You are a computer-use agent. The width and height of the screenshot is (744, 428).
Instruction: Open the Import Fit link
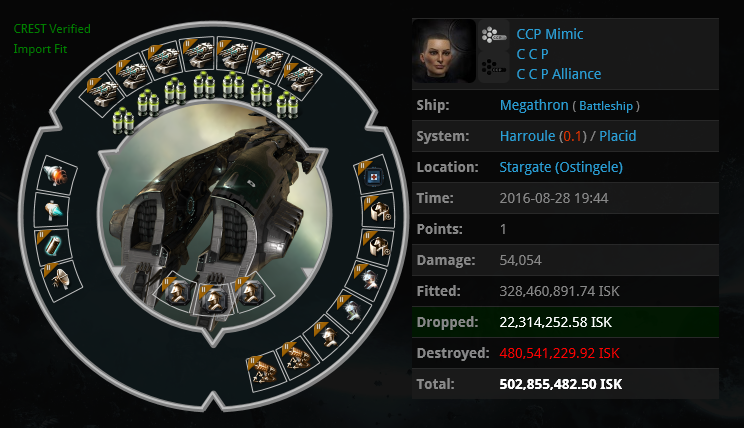(40, 49)
